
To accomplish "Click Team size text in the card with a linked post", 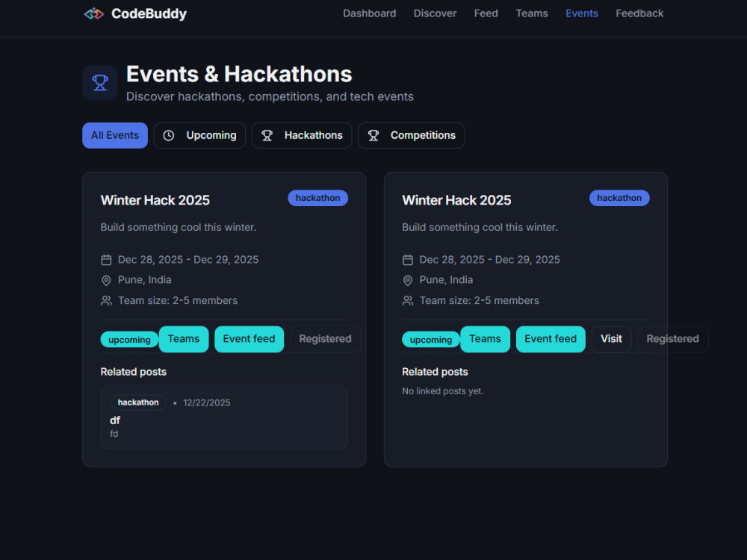I will (x=178, y=300).
